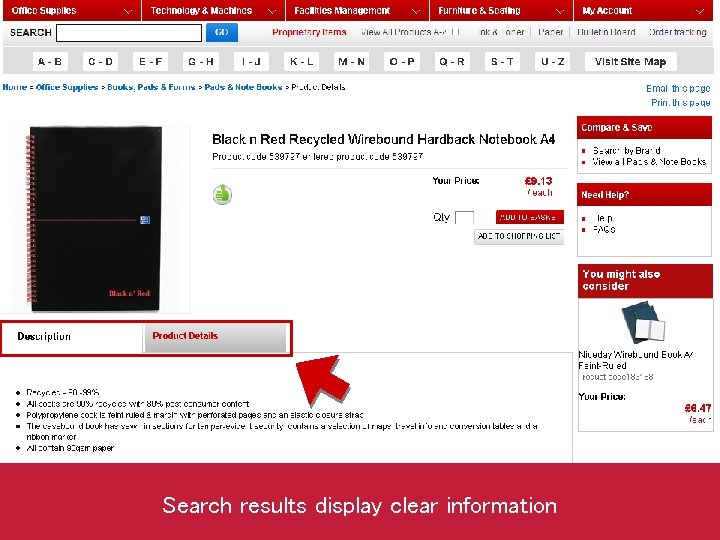This screenshot has height=540, width=720.
Task: Click the green thumbs-up eco icon
Action: (x=222, y=194)
